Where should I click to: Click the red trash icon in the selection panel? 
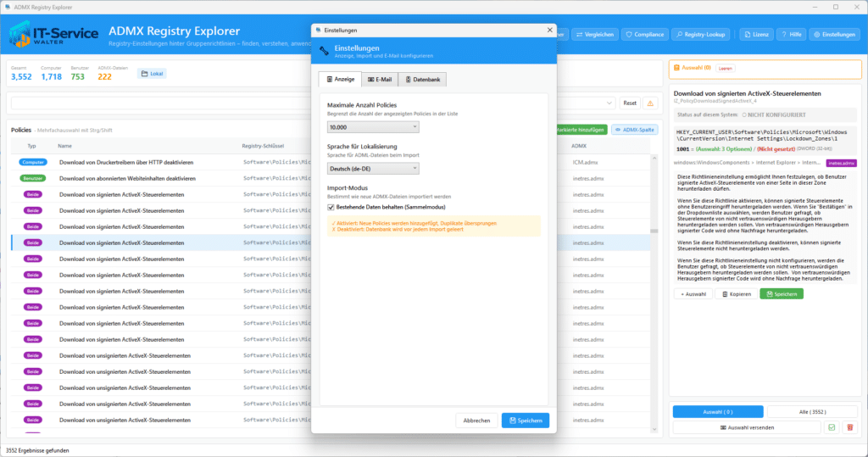click(849, 427)
